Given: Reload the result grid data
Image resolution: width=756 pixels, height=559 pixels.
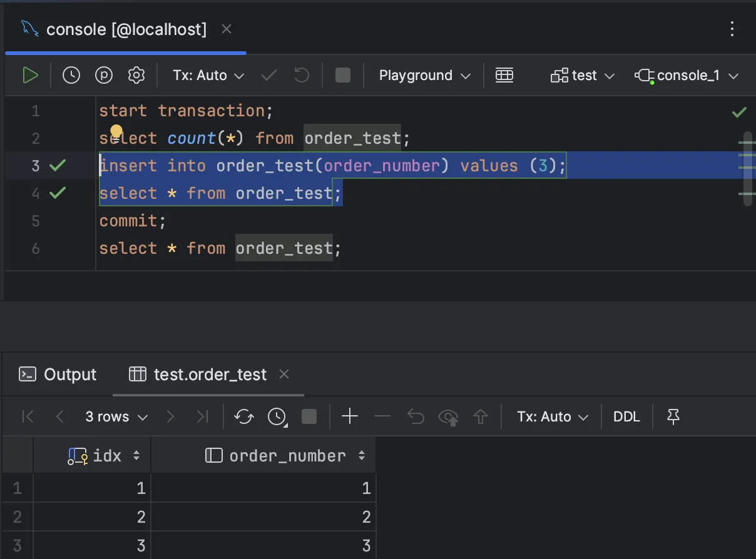Looking at the screenshot, I should tap(243, 417).
